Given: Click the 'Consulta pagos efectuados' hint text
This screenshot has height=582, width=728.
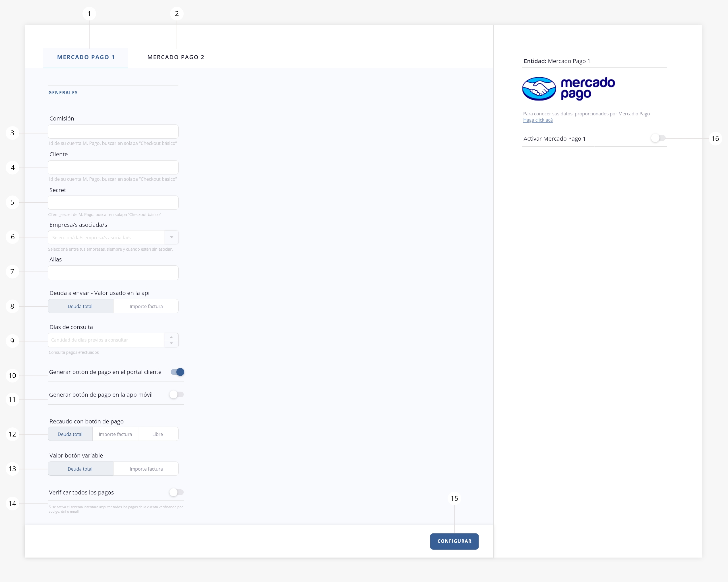Looking at the screenshot, I should tap(74, 353).
